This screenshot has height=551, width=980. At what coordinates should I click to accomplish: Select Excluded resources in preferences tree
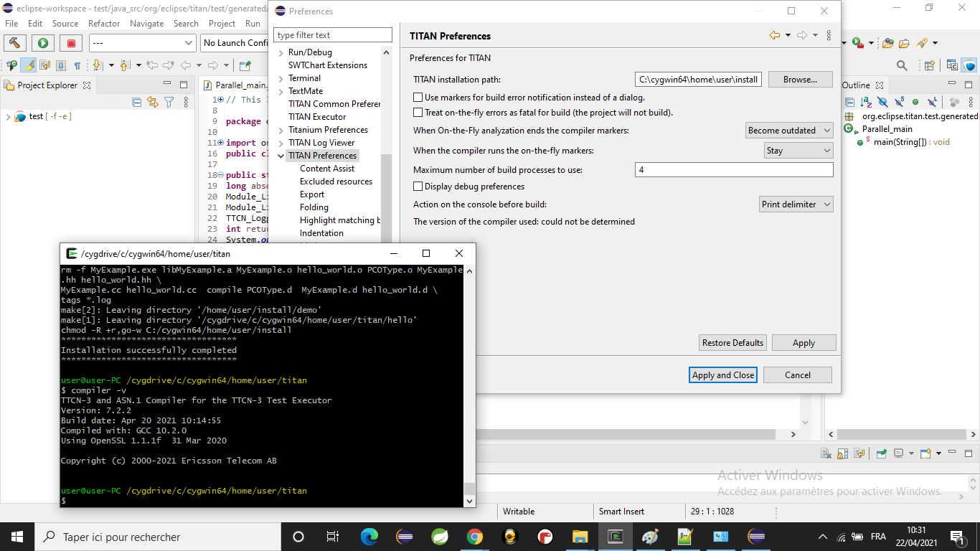(x=336, y=182)
